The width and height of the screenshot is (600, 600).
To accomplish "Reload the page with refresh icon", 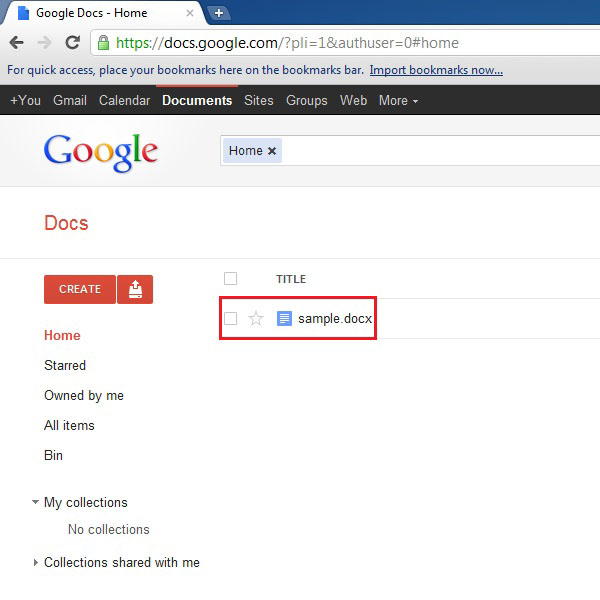I will [73, 42].
